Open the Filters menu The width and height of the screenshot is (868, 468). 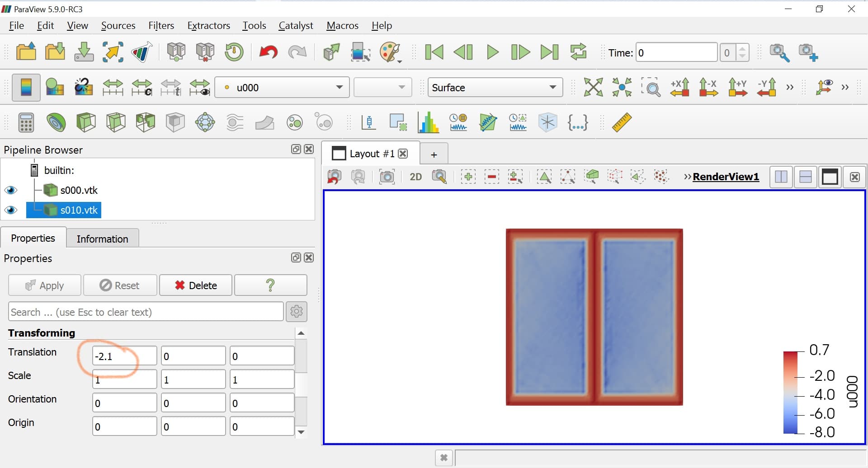pyautogui.click(x=161, y=25)
